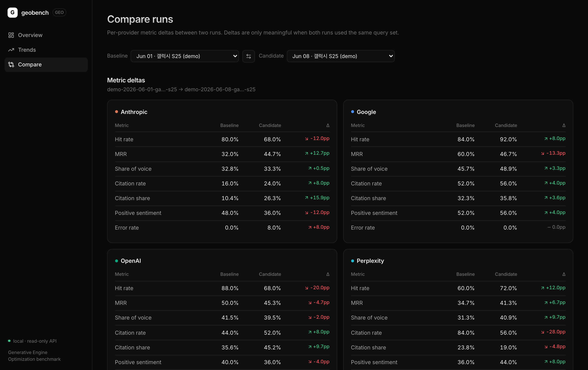Click the demo run ID path text
The height and width of the screenshot is (370, 588).
point(181,89)
